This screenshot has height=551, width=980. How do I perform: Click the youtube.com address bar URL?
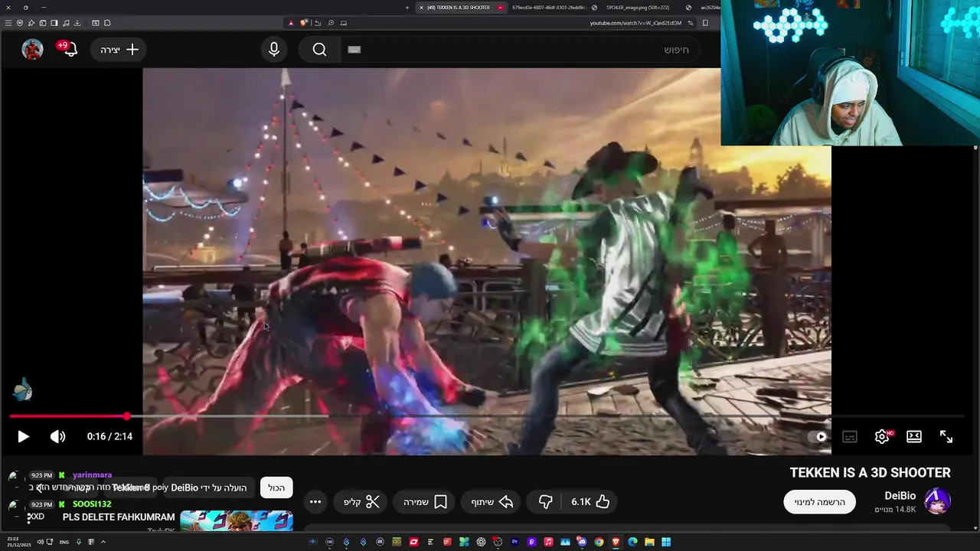click(635, 23)
